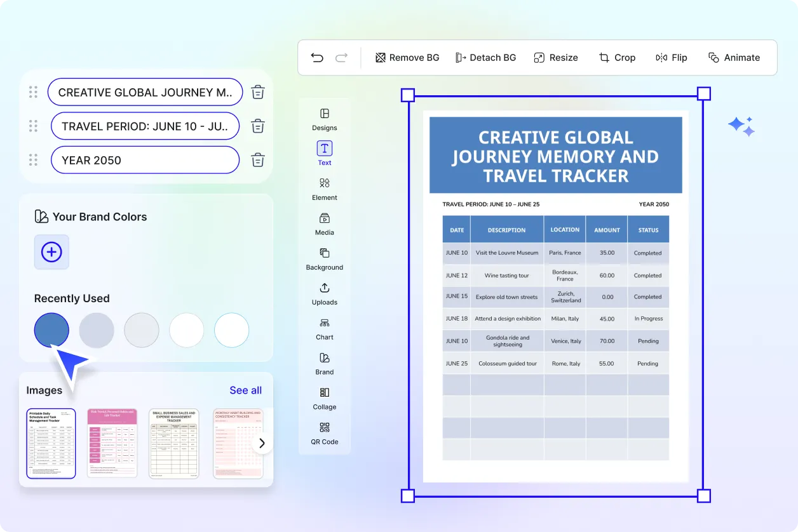Select the pink habit tracker template thumbnail
Image resolution: width=798 pixels, height=532 pixels.
[x=112, y=442]
